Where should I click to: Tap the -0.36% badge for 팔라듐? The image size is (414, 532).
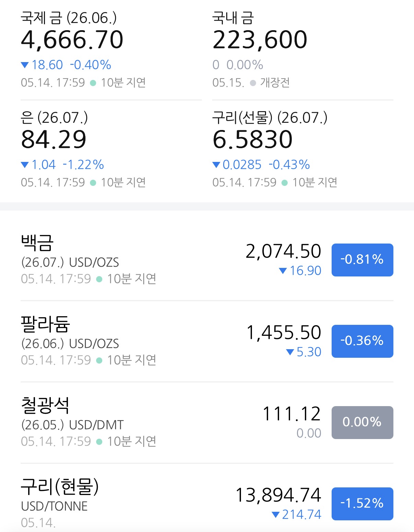click(362, 341)
